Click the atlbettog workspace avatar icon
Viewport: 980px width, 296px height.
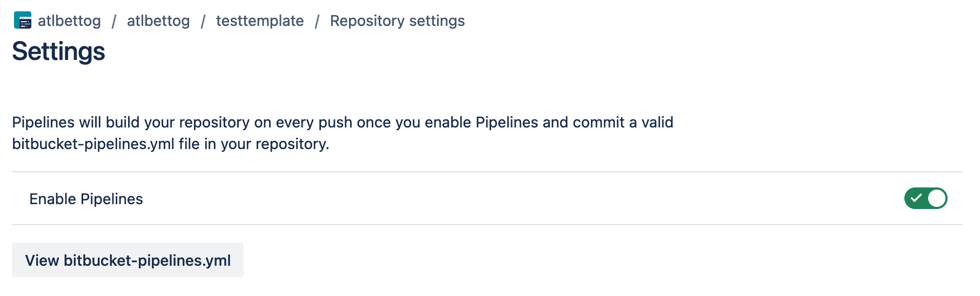pos(23,21)
